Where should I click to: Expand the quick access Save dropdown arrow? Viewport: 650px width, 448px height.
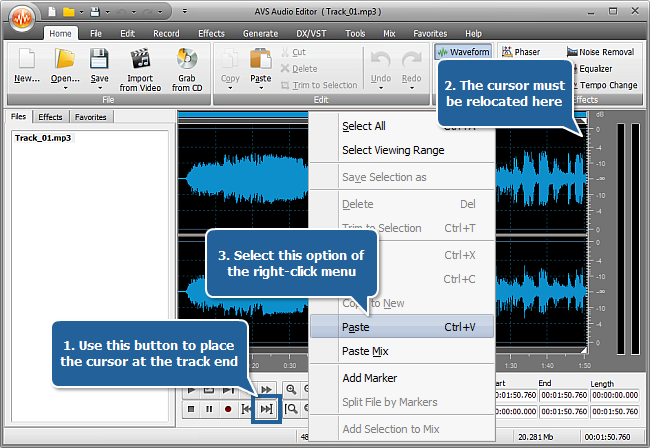pos(107,12)
